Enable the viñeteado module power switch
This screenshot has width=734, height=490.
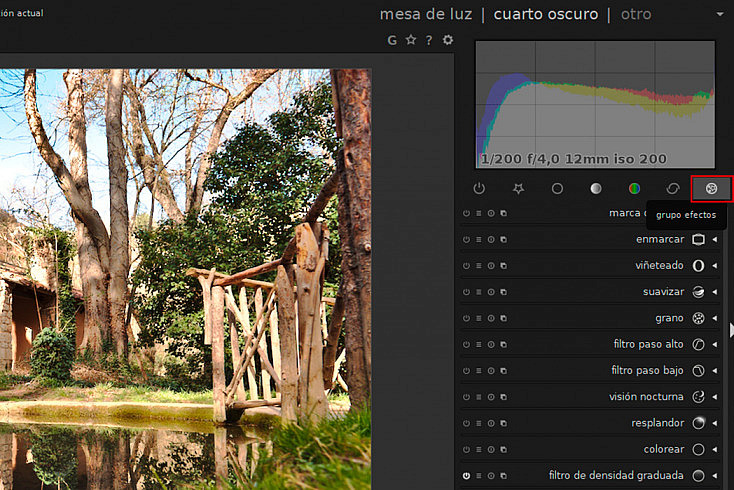click(466, 266)
